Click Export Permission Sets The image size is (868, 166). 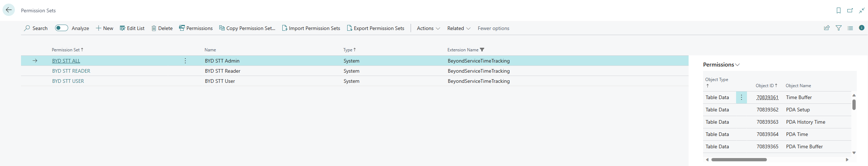(x=375, y=28)
